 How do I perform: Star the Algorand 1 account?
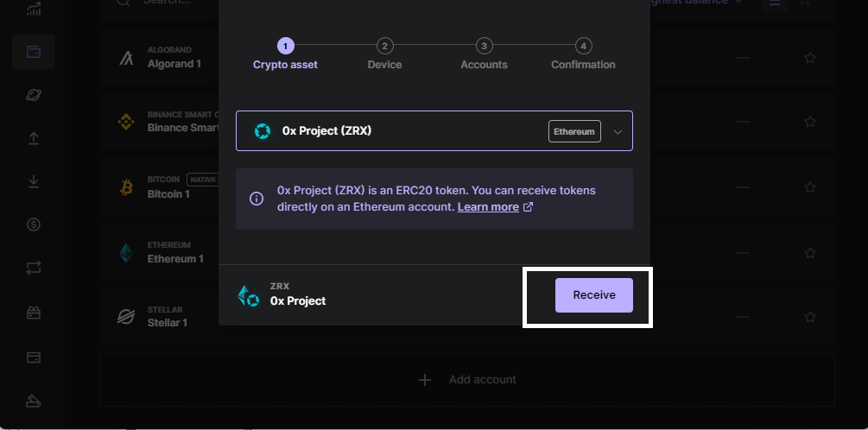[810, 58]
